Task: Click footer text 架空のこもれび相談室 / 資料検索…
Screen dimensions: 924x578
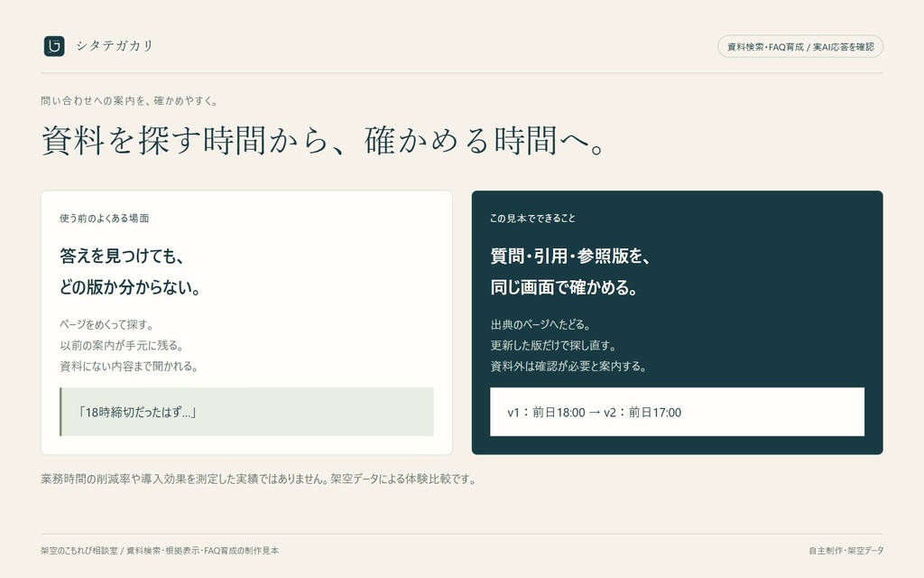Action: 160,550
